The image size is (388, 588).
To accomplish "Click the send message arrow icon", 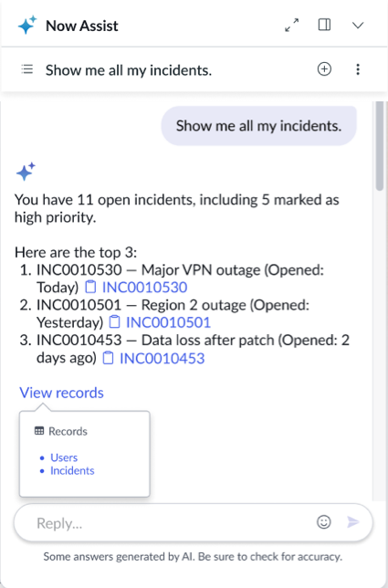I will tap(352, 521).
